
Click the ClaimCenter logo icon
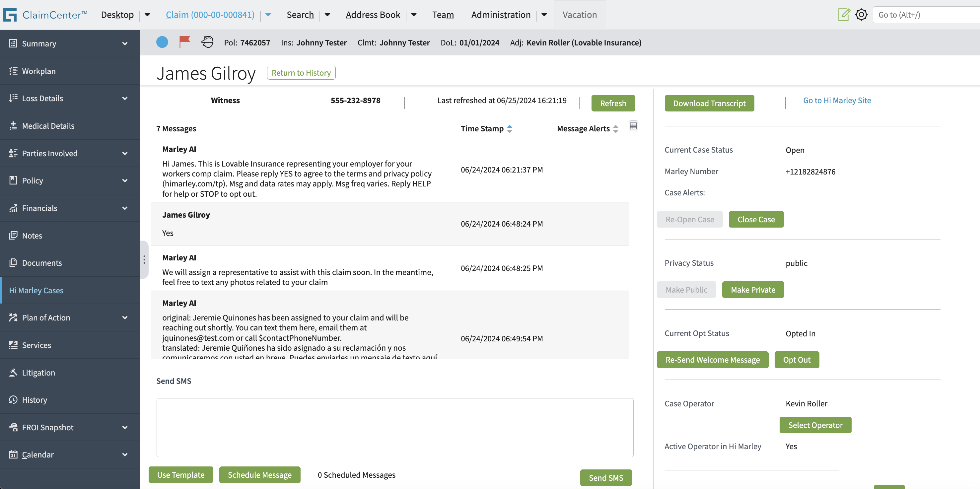click(x=10, y=15)
